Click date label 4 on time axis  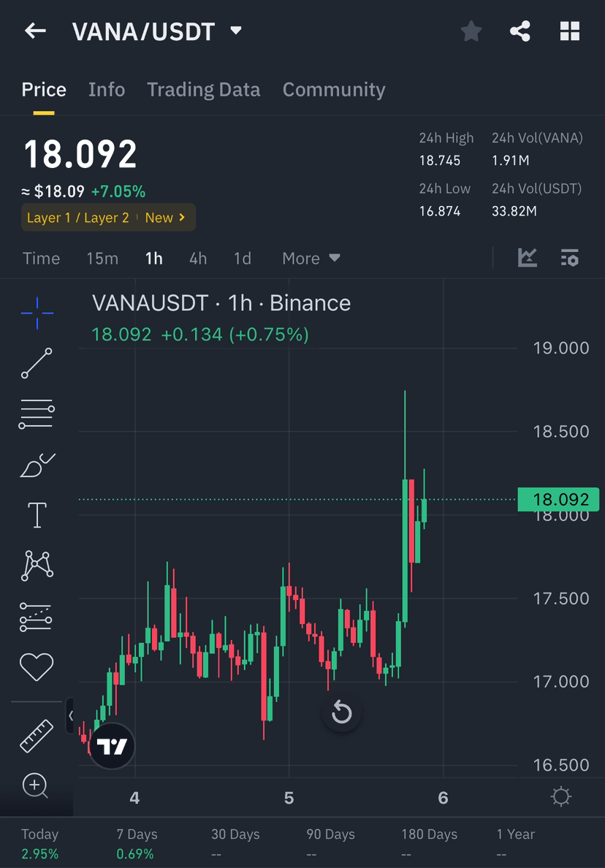134,798
